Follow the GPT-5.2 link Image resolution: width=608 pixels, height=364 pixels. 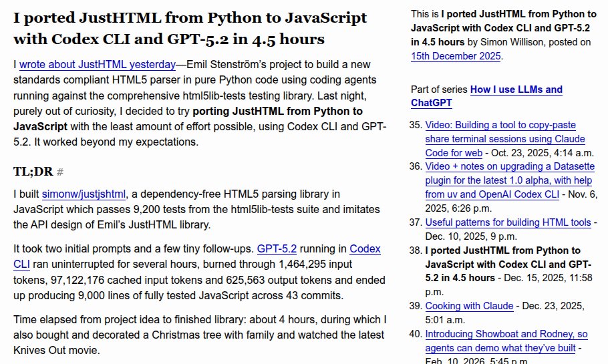tap(277, 248)
